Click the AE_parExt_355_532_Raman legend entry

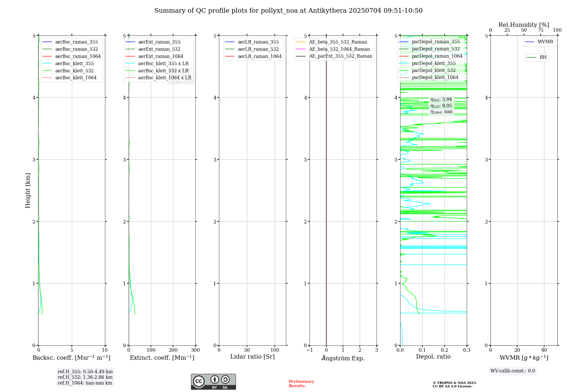[x=334, y=56]
